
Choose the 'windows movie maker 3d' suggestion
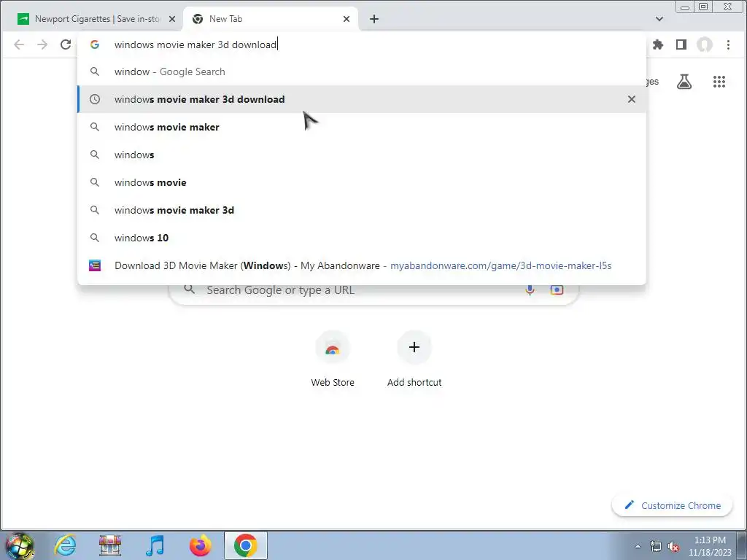click(362, 210)
